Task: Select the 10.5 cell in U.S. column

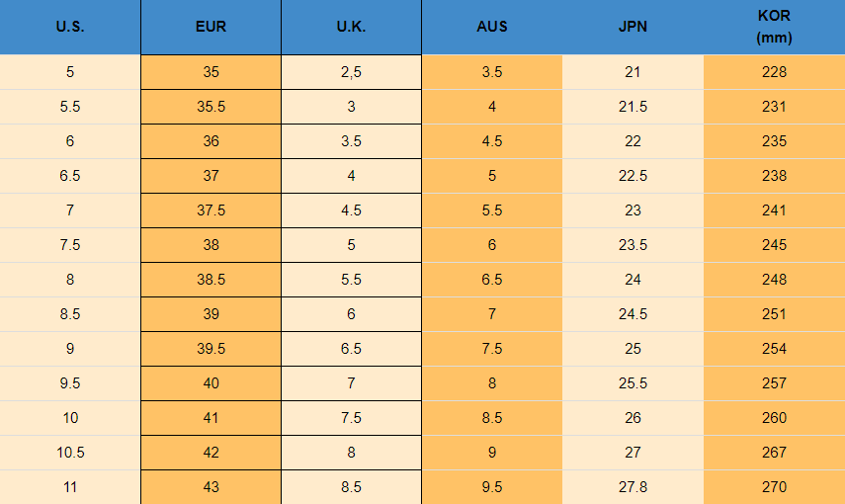Action: point(70,453)
